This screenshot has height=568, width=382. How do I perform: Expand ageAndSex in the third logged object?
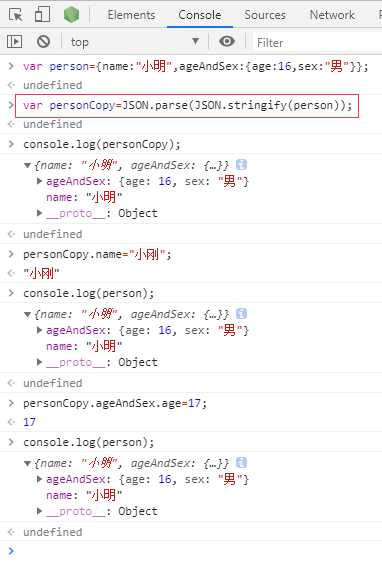pos(39,479)
